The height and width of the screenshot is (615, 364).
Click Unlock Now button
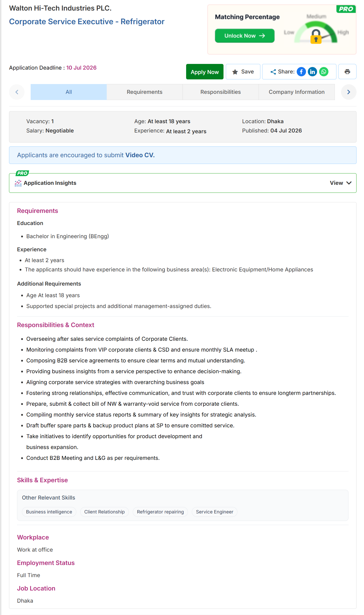(245, 36)
